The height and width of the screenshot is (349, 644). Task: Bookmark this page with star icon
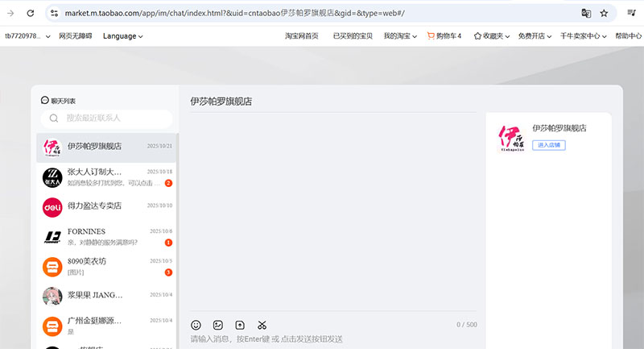pyautogui.click(x=604, y=14)
